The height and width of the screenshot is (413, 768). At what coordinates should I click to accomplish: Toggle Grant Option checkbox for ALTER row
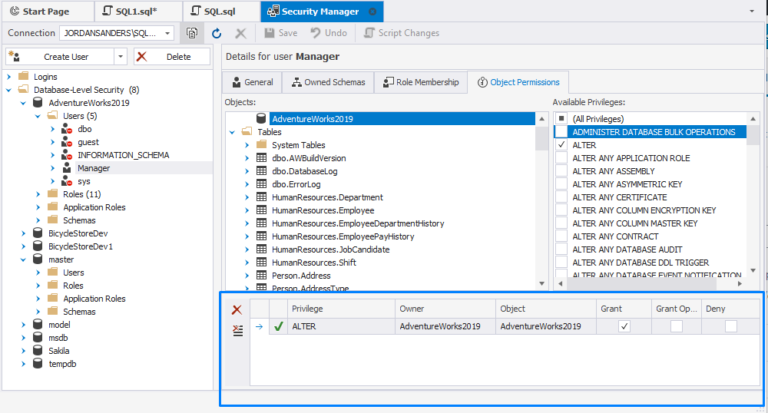click(676, 326)
